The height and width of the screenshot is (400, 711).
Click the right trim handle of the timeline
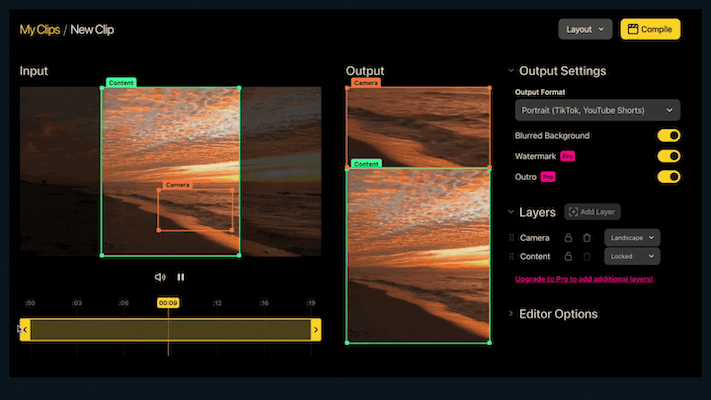tap(316, 330)
